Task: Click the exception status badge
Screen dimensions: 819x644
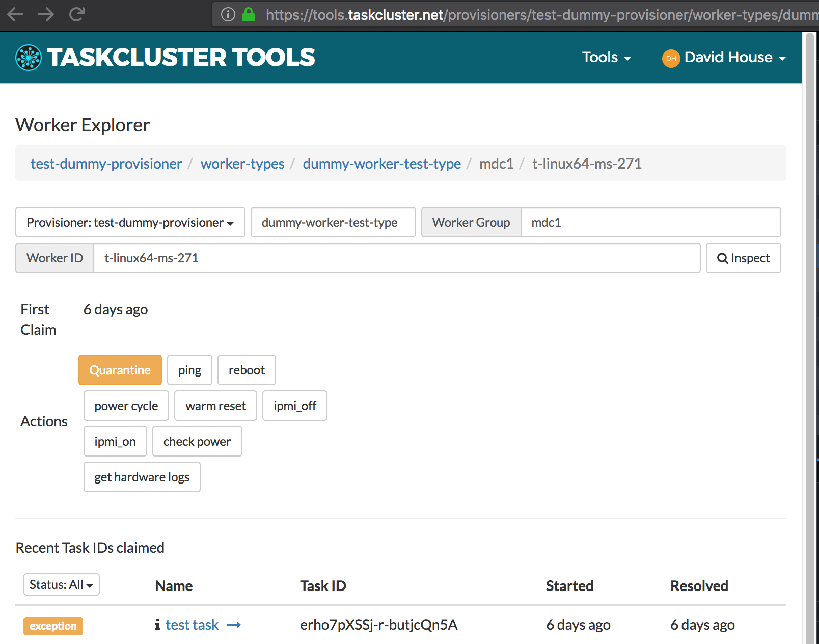Action: (x=53, y=626)
